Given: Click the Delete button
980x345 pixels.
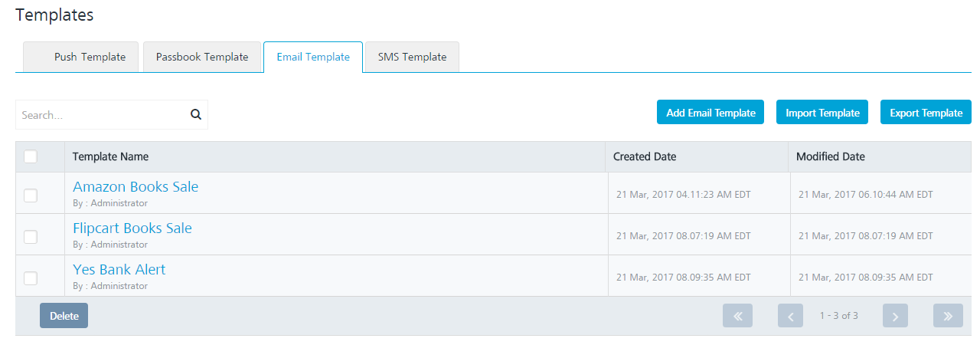Looking at the screenshot, I should click(x=64, y=316).
